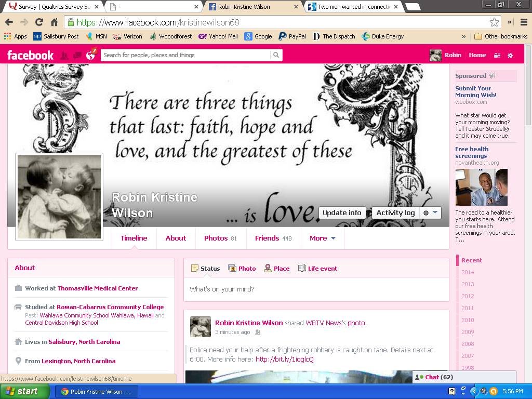
Task: Open Lexington, North Carolina link
Action: coord(78,361)
